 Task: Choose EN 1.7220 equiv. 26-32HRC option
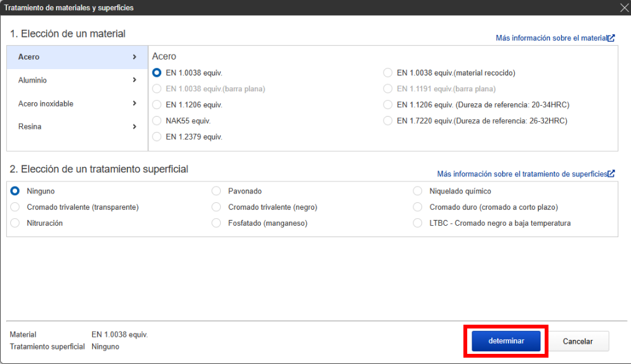[388, 120]
